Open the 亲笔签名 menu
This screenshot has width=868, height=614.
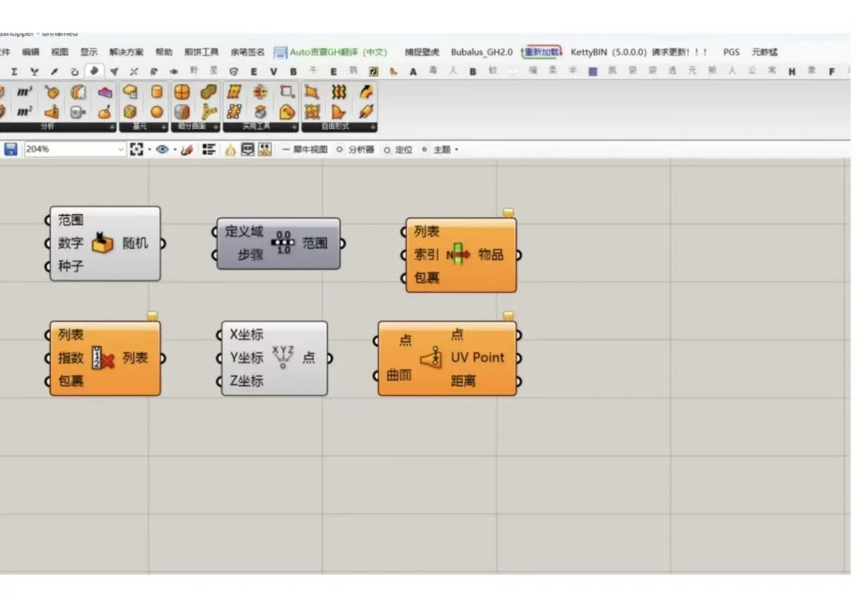[x=247, y=52]
